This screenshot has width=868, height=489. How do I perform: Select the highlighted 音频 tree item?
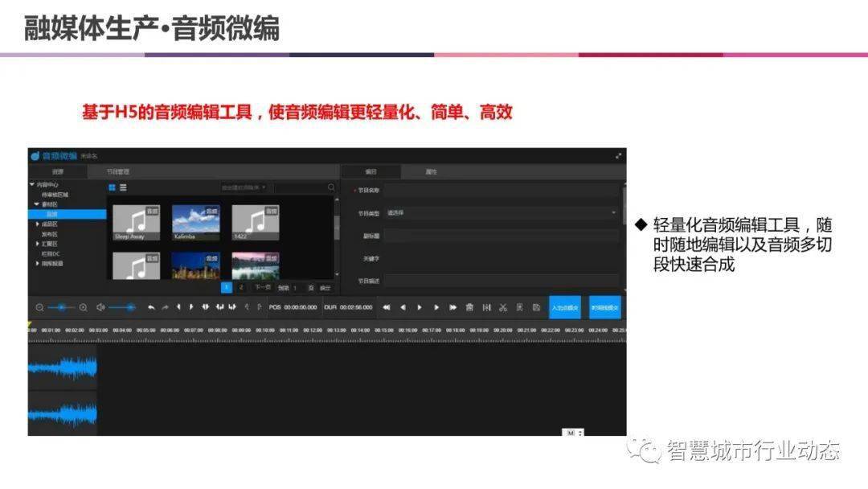tap(67, 214)
